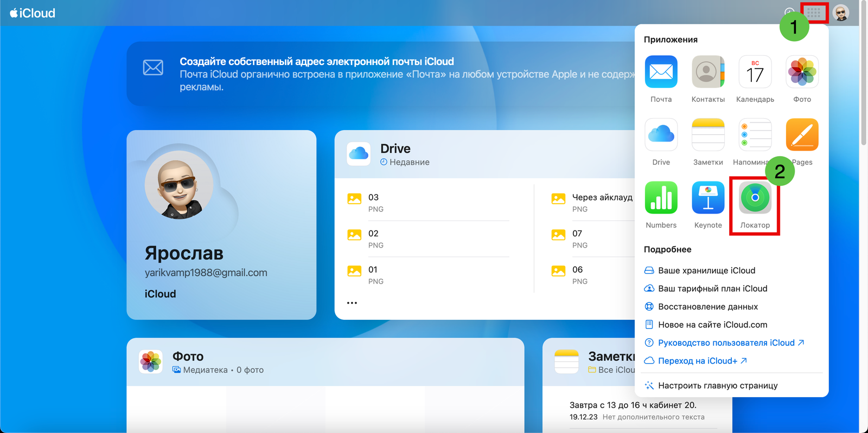Image resolution: width=868 pixels, height=433 pixels.
Task: Select 'Восстановление данных' menu entry
Action: [x=700, y=307]
